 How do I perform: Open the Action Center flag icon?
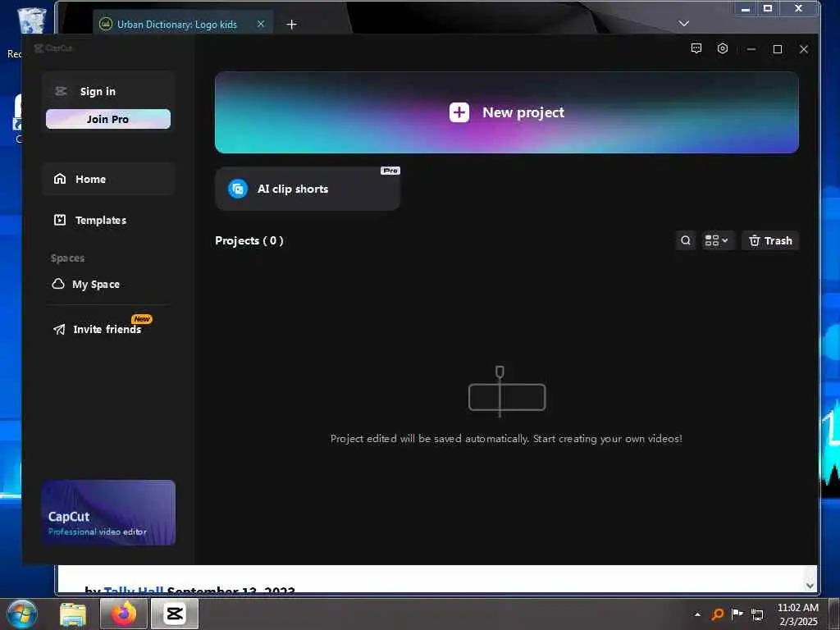click(737, 614)
